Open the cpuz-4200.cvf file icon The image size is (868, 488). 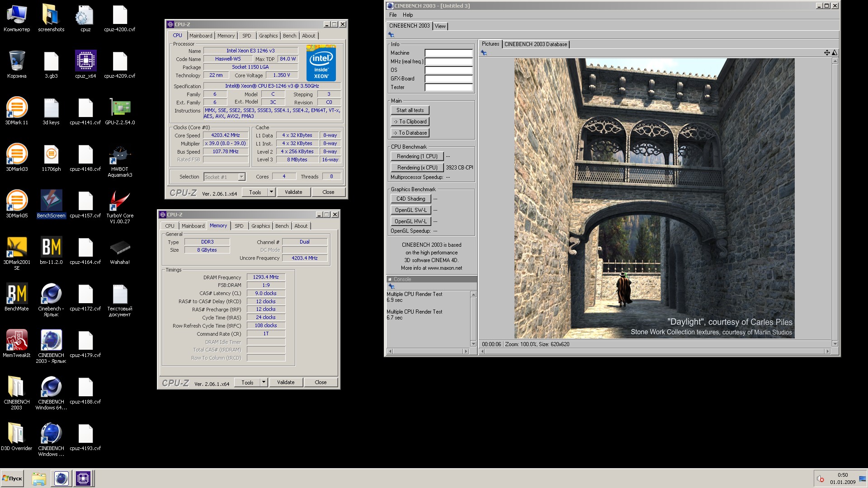120,19
